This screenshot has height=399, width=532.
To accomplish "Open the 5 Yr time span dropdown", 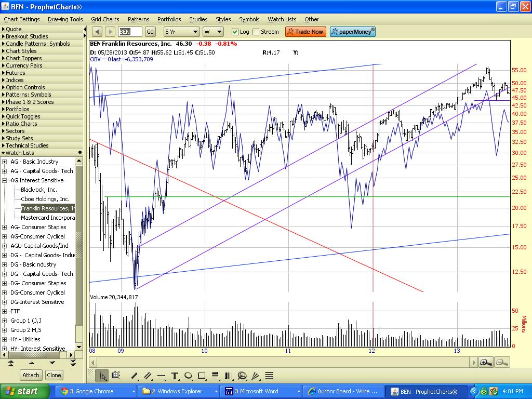I will [x=181, y=32].
